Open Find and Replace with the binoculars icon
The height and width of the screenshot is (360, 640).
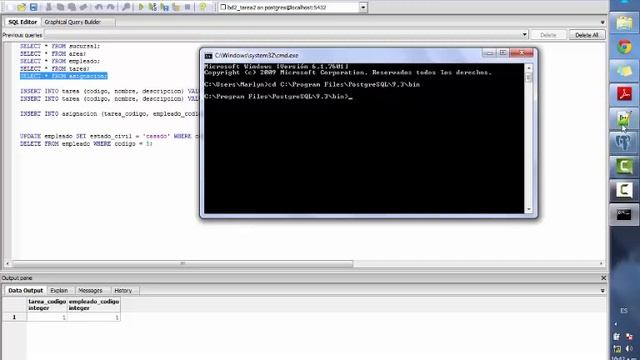point(125,7)
